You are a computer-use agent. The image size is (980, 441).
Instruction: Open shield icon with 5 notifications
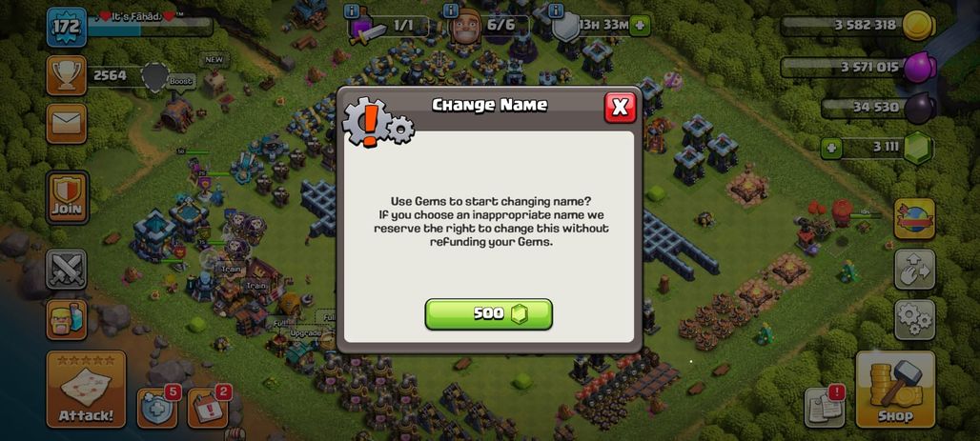(157, 407)
